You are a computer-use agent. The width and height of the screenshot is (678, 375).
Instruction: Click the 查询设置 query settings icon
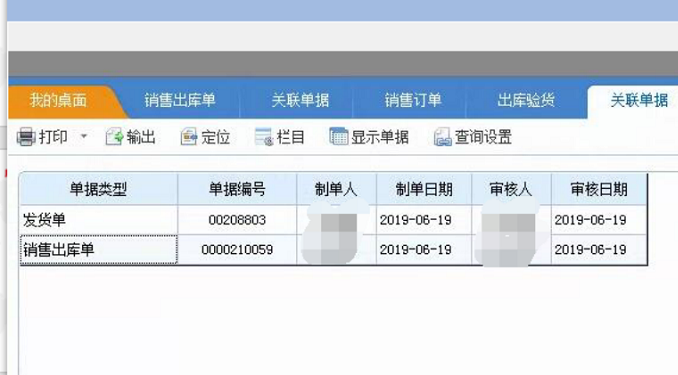442,137
